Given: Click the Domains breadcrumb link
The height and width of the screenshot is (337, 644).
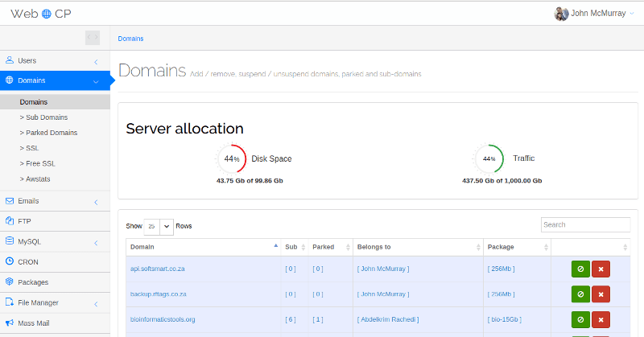Looking at the screenshot, I should [x=130, y=39].
